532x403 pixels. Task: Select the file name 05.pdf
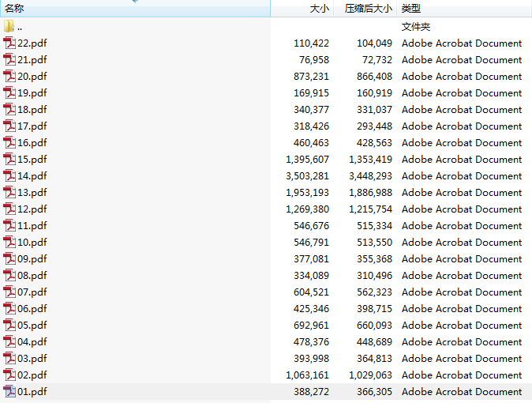click(32, 326)
